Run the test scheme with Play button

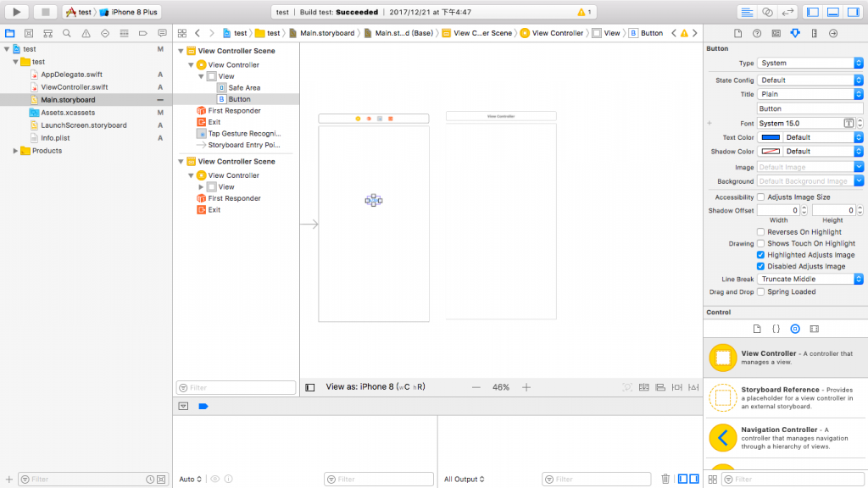click(x=17, y=12)
